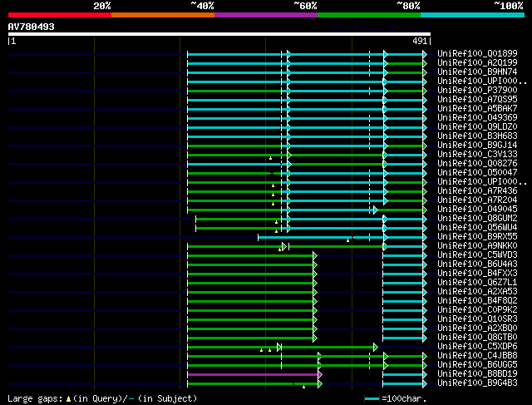Click the orange ~40% identity color segment
This screenshot has height=405, width=532.
pyautogui.click(x=163, y=15)
